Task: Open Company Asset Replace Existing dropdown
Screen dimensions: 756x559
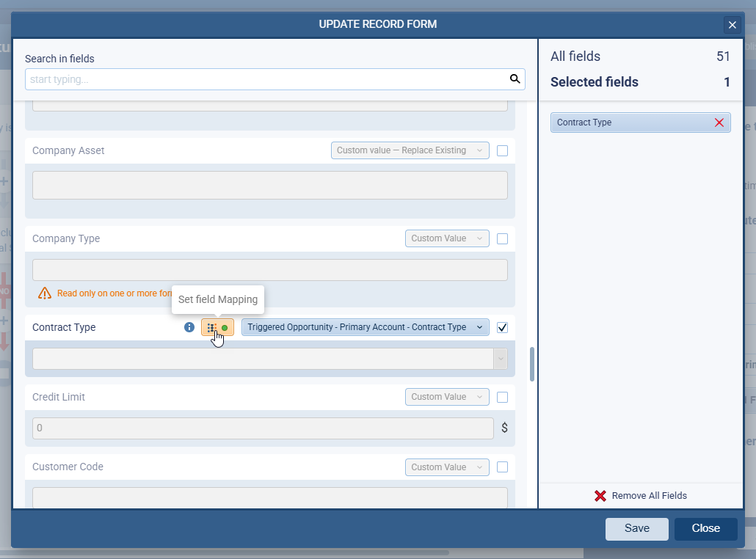Action: coord(410,150)
